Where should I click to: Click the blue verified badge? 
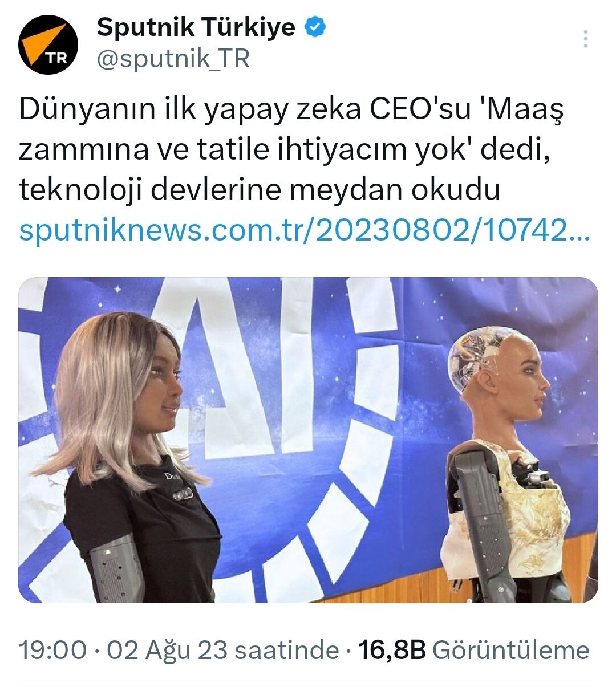315,27
